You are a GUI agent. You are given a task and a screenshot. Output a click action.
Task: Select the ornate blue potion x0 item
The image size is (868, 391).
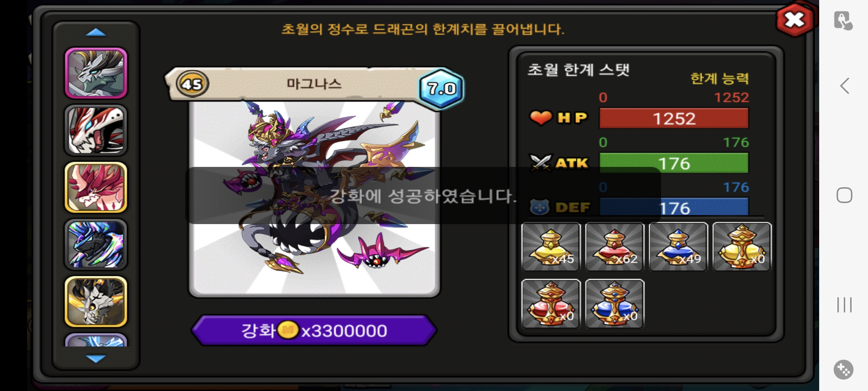point(614,304)
